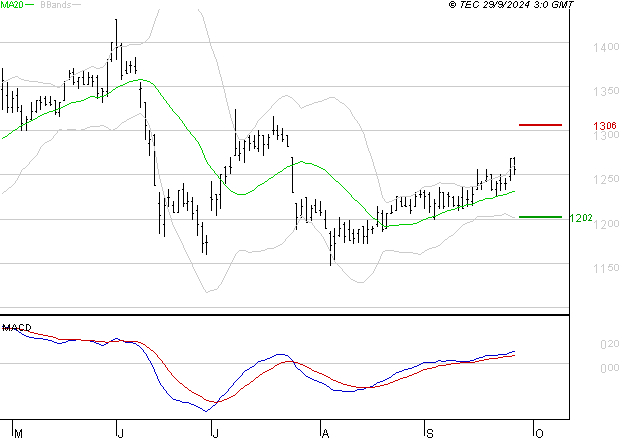Click the 000 MACD axis label
Image resolution: width=627 pixels, height=440 pixels.
[610, 368]
